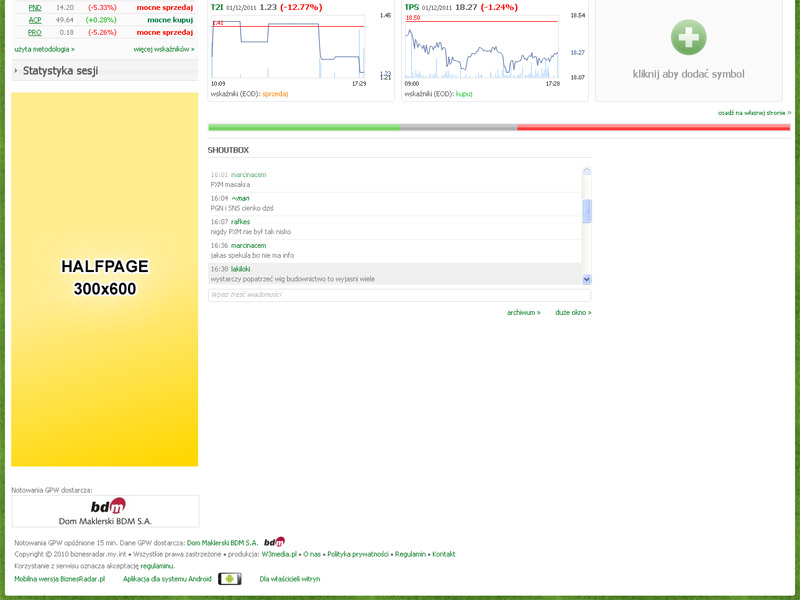This screenshot has height=600, width=800.
Task: Click the small bdm logo in footer
Action: tap(274, 542)
